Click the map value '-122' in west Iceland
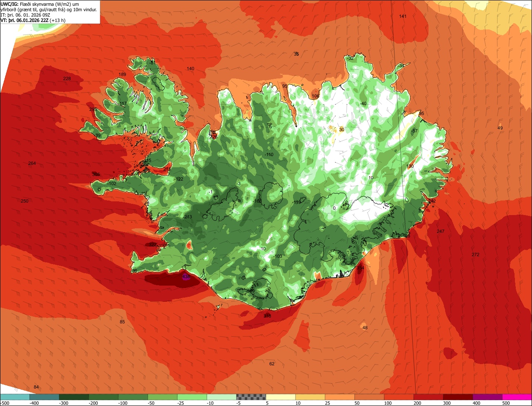532x406 pixels. tap(179, 179)
